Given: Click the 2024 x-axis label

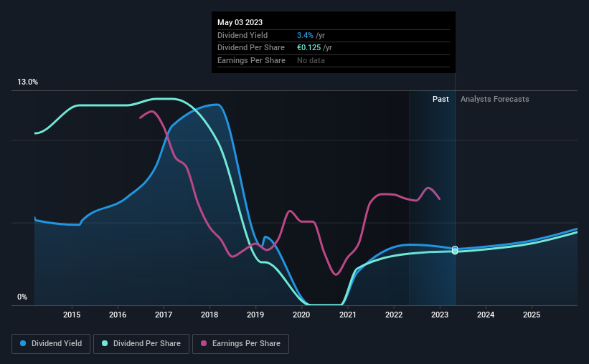Looking at the screenshot, I should 486,315.
